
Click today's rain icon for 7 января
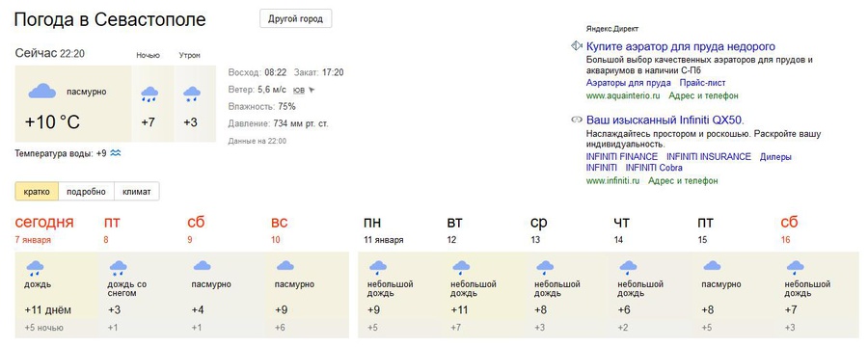(36, 268)
